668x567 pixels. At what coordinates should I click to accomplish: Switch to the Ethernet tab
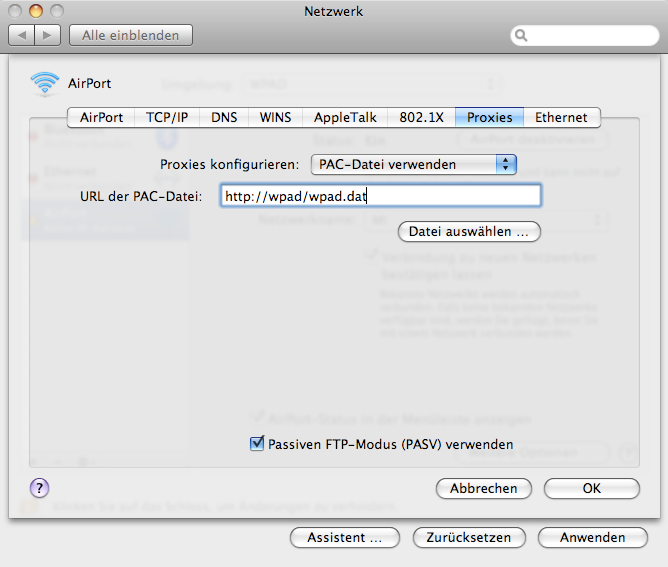click(561, 117)
